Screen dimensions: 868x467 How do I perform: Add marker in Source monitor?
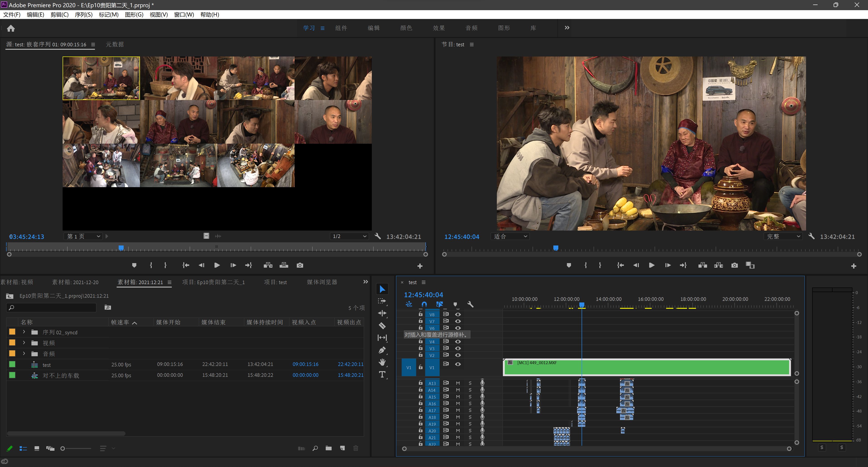click(x=134, y=265)
